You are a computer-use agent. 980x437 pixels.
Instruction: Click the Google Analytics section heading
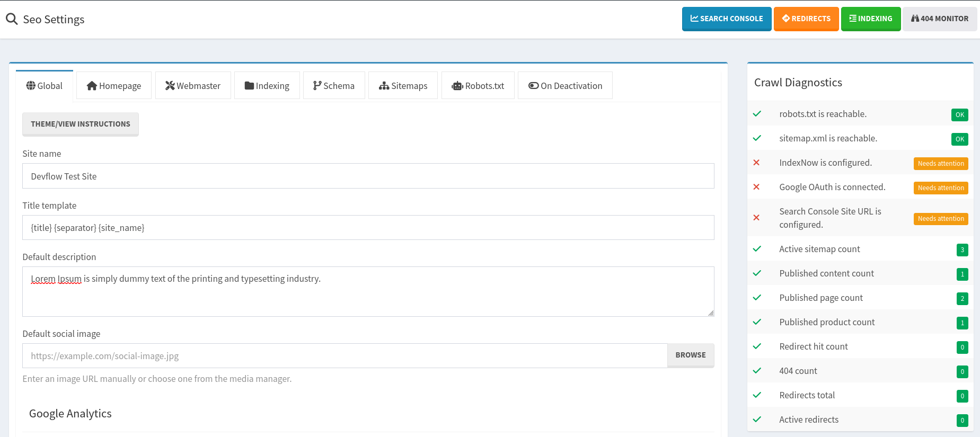pyautogui.click(x=70, y=414)
